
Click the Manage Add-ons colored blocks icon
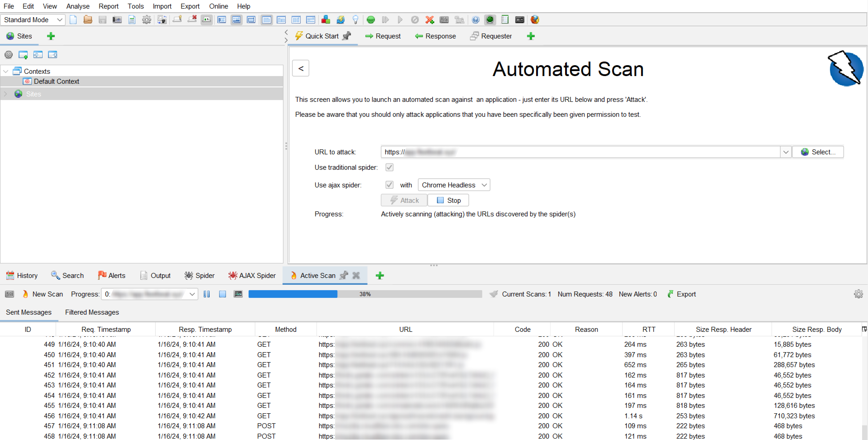326,20
